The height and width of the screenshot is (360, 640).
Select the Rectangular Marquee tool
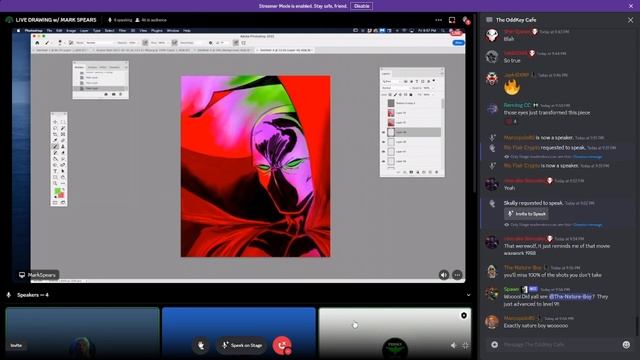click(x=63, y=122)
